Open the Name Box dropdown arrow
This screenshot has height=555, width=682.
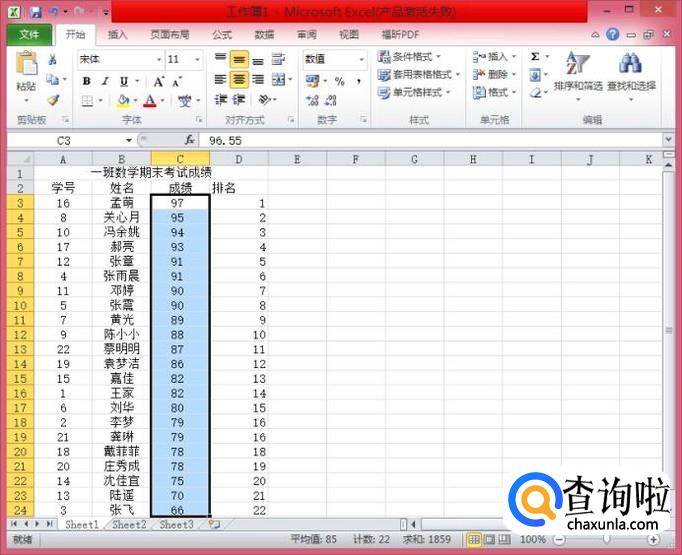129,140
